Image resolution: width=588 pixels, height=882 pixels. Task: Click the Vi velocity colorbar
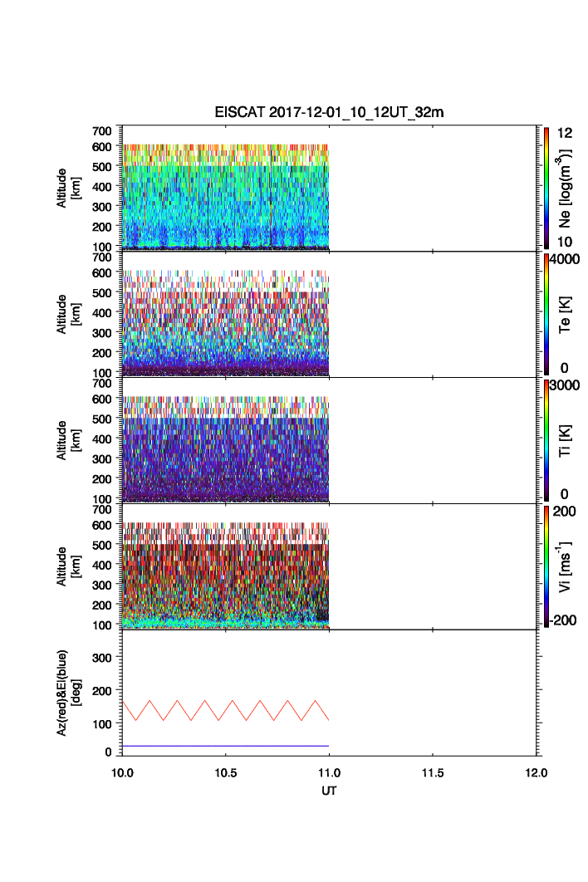[x=546, y=566]
